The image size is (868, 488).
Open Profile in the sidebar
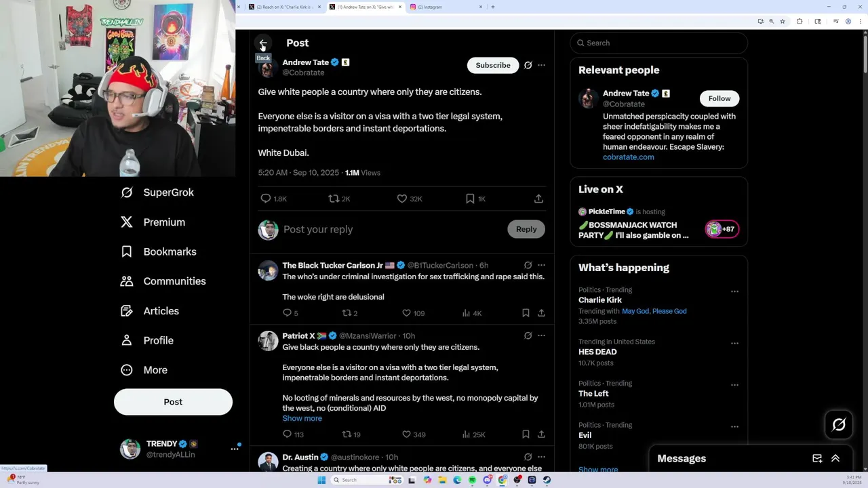[147, 340]
